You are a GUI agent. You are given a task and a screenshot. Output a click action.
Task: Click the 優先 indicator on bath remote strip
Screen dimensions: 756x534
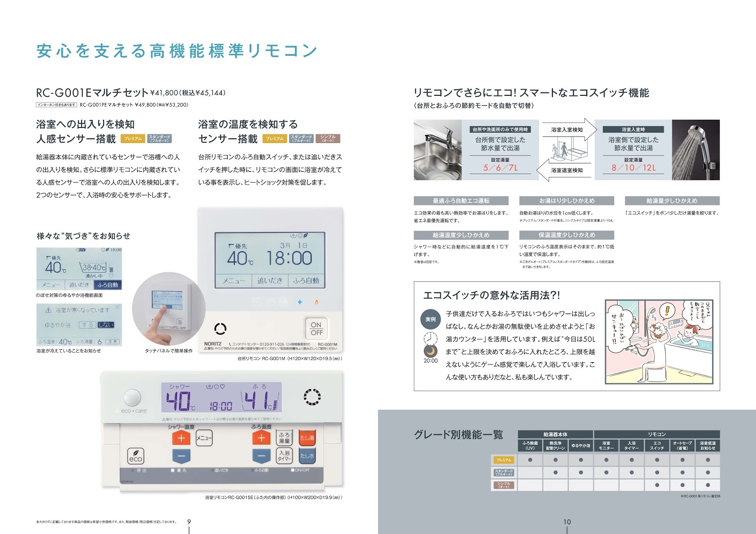[x=179, y=470]
